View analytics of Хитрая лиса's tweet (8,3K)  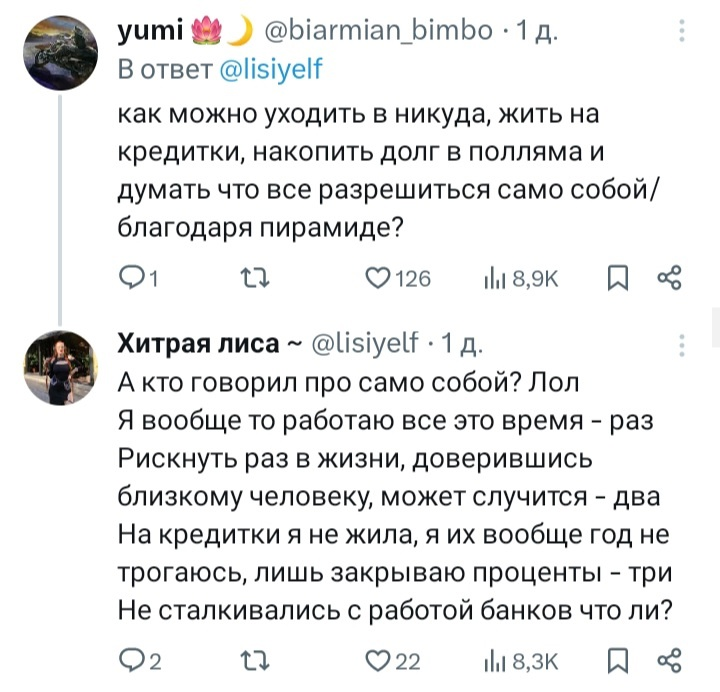click(494, 658)
